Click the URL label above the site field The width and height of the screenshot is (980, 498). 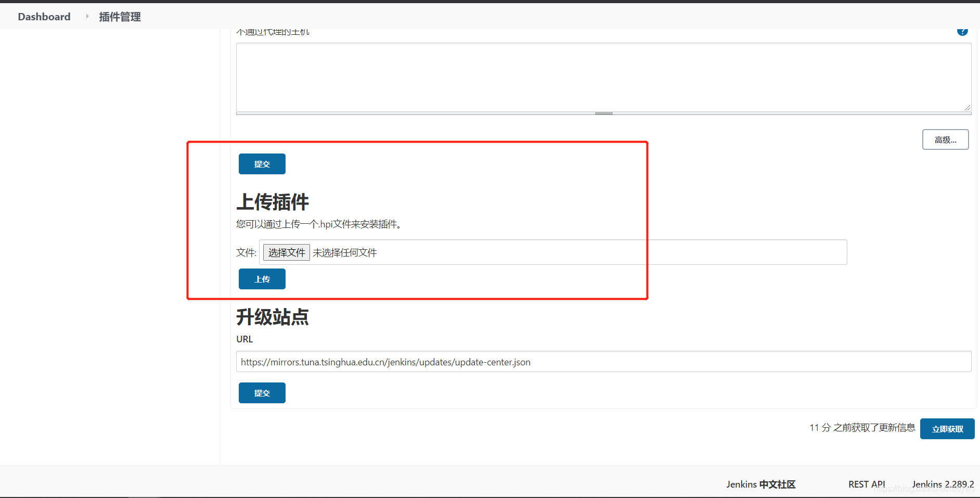click(244, 339)
